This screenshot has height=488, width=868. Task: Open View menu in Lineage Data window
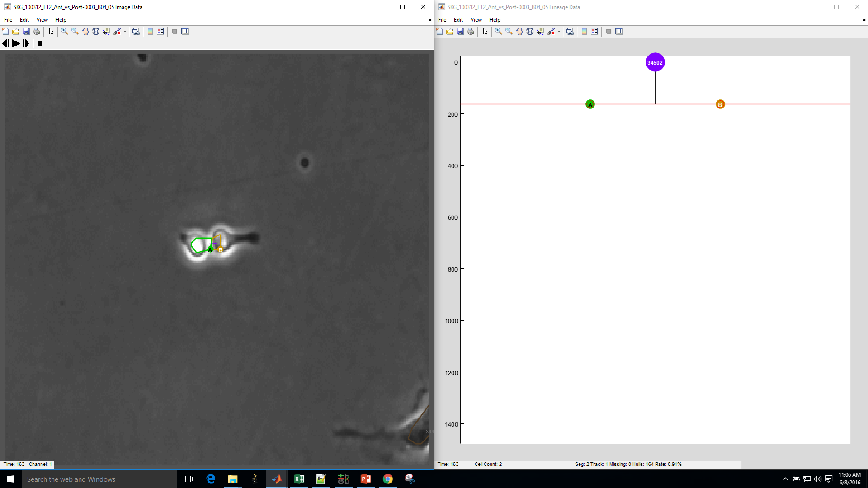(476, 20)
